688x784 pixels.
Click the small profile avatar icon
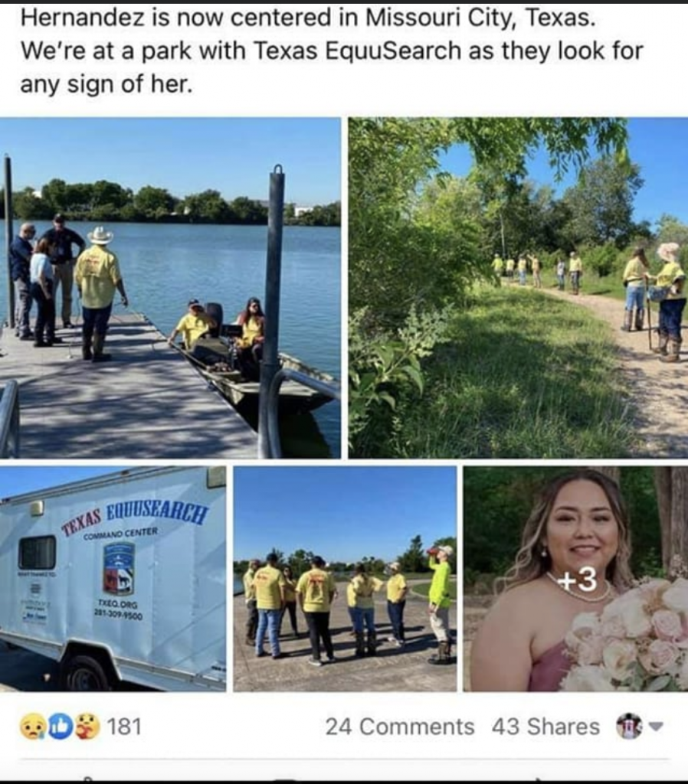click(x=629, y=727)
